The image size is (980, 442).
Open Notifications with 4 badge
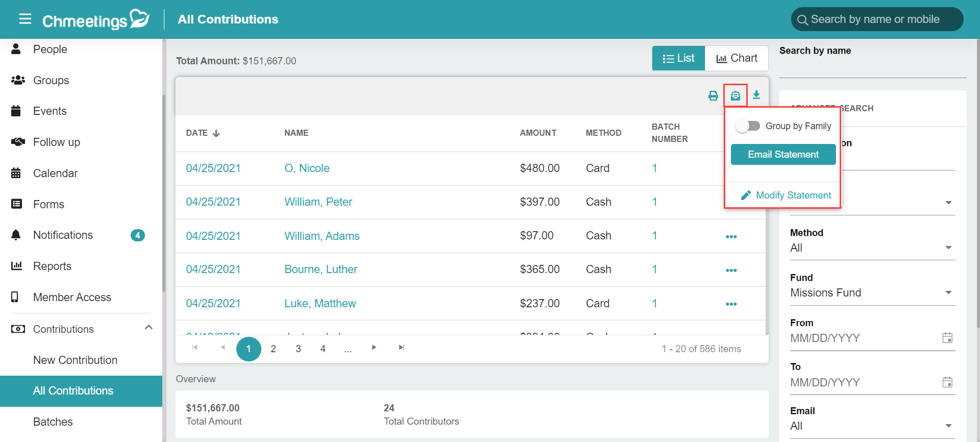tap(81, 235)
